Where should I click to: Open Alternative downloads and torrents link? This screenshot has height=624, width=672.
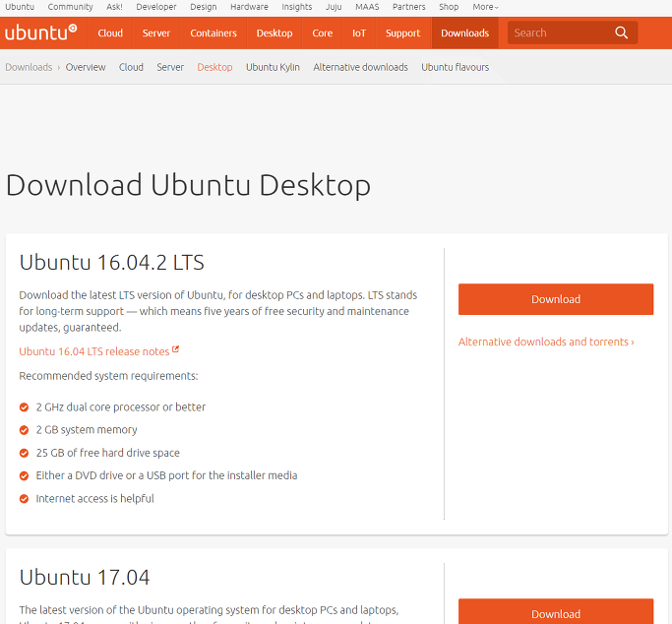[546, 342]
